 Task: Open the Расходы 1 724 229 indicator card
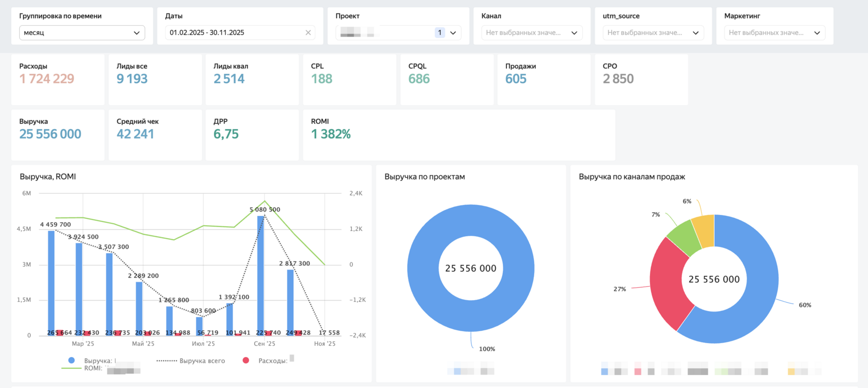[58, 80]
